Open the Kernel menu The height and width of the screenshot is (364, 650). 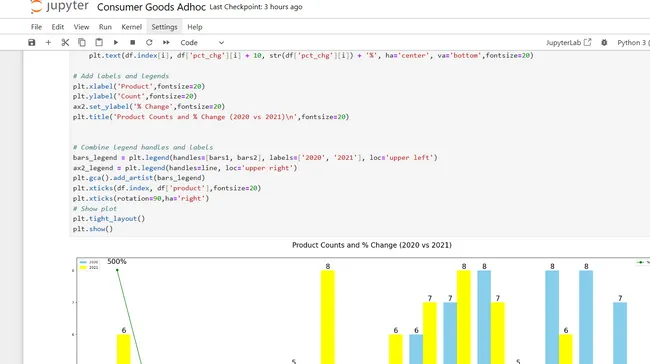coord(131,27)
